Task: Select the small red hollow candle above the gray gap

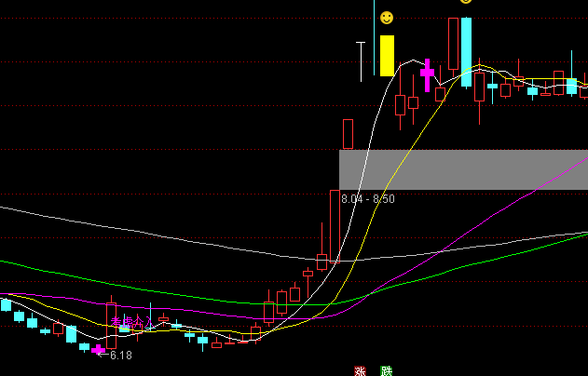Action: (348, 134)
